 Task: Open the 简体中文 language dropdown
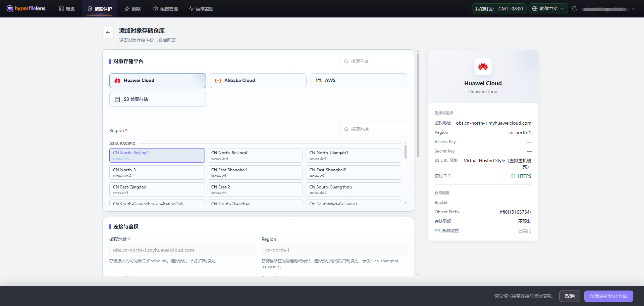[548, 9]
